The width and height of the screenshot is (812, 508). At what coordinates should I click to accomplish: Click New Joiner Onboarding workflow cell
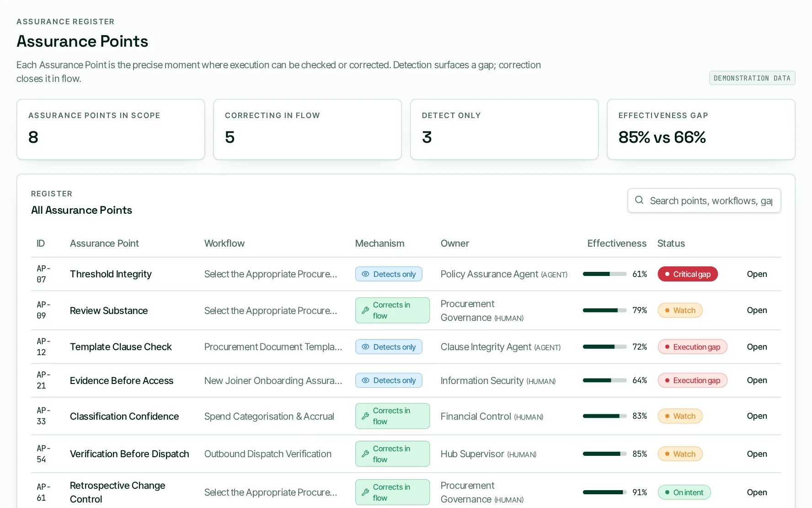[x=273, y=381]
